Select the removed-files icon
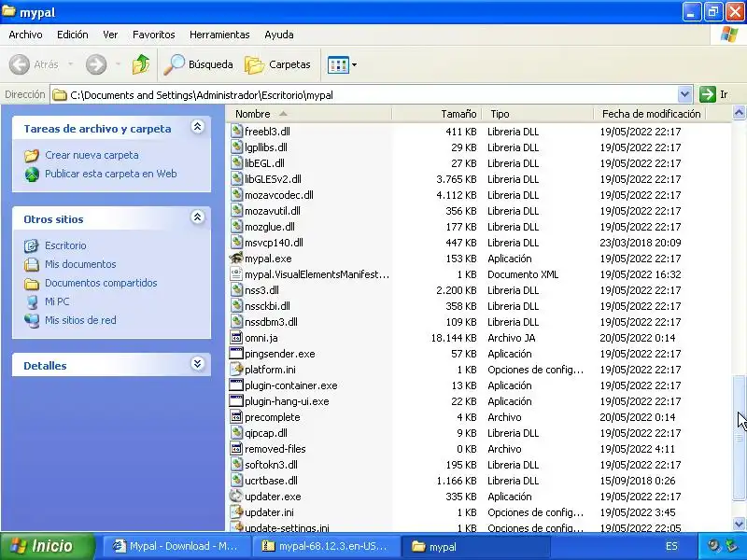 click(236, 449)
